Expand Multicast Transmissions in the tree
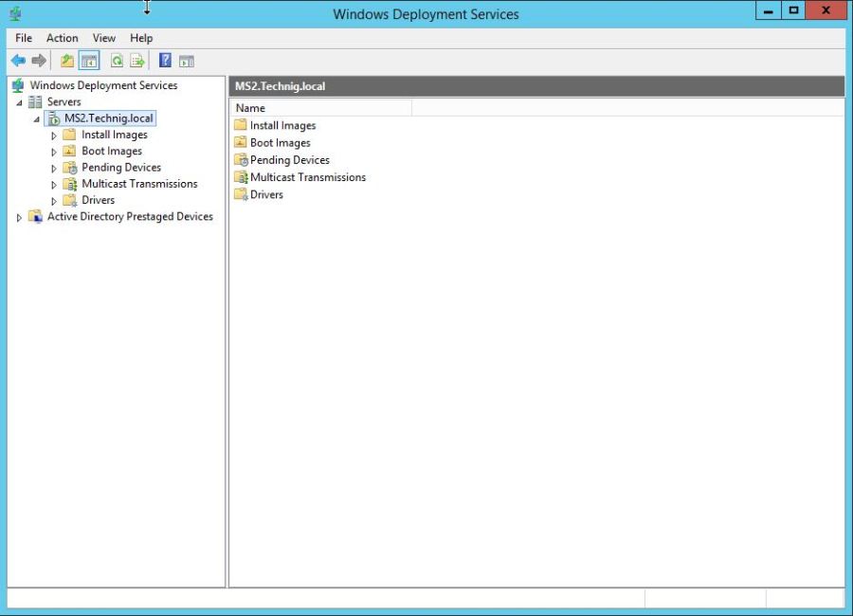 click(54, 185)
